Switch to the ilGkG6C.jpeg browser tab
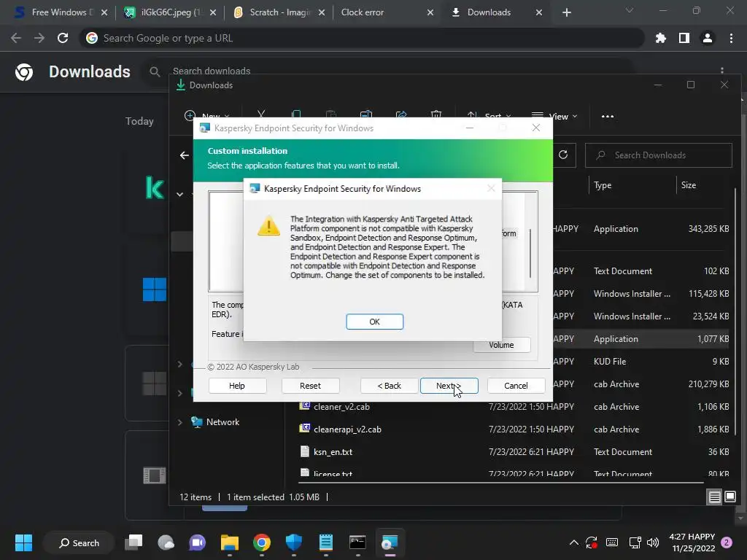Image resolution: width=747 pixels, height=560 pixels. (x=169, y=12)
